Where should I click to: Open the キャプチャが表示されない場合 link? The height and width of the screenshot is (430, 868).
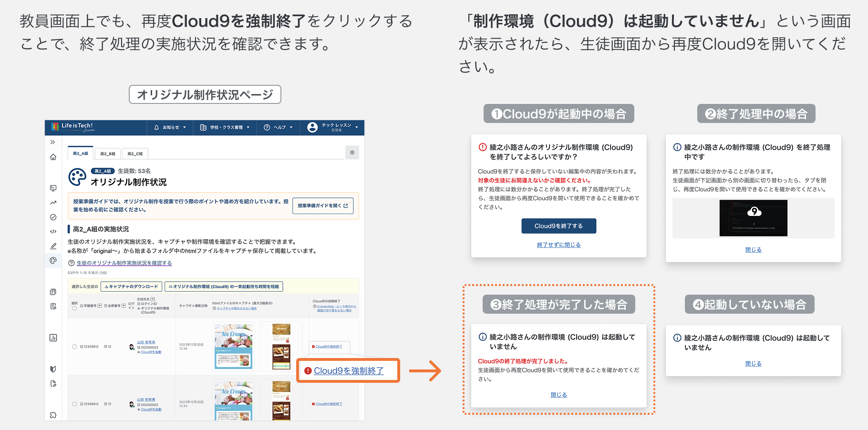coord(237,308)
